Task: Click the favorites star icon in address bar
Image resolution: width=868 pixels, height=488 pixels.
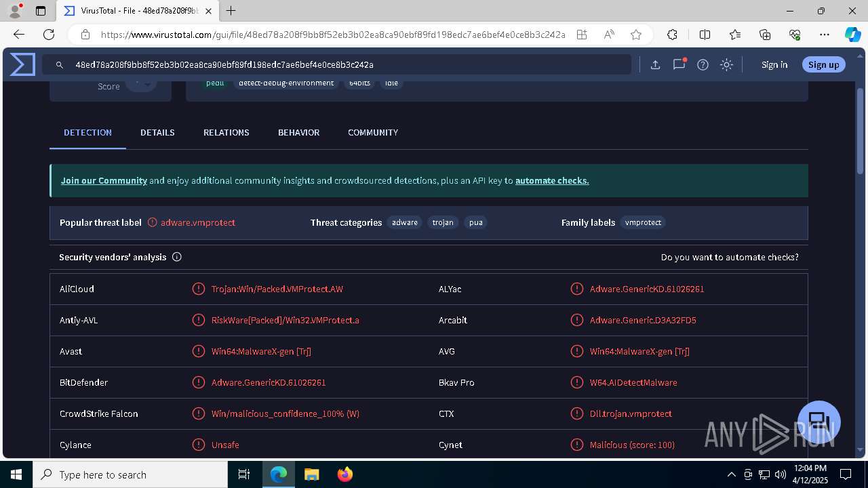Action: pos(635,35)
